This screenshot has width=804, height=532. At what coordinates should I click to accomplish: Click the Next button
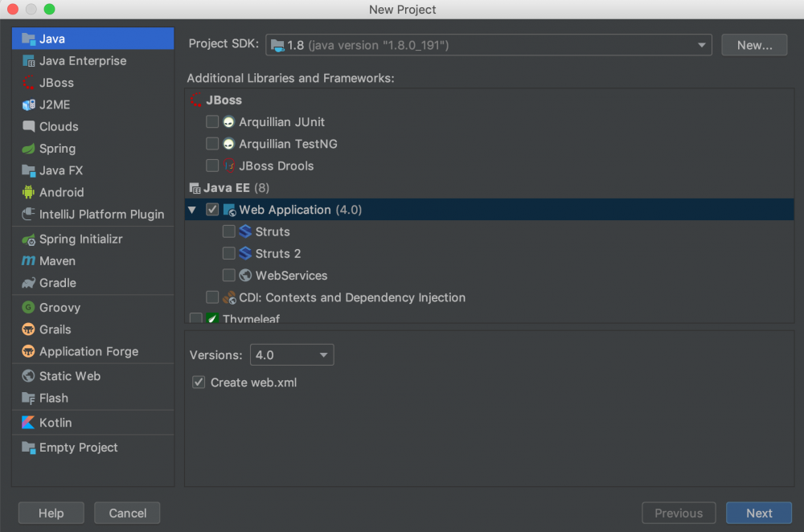(759, 513)
